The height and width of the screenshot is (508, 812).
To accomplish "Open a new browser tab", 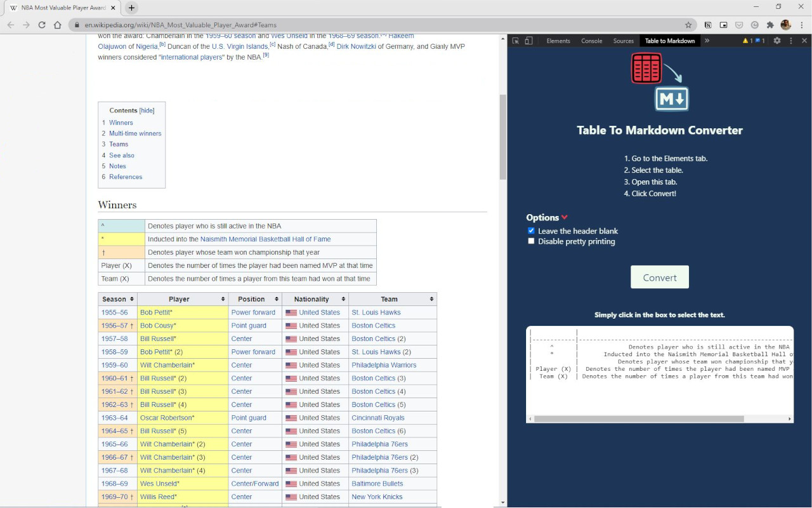I will [131, 8].
